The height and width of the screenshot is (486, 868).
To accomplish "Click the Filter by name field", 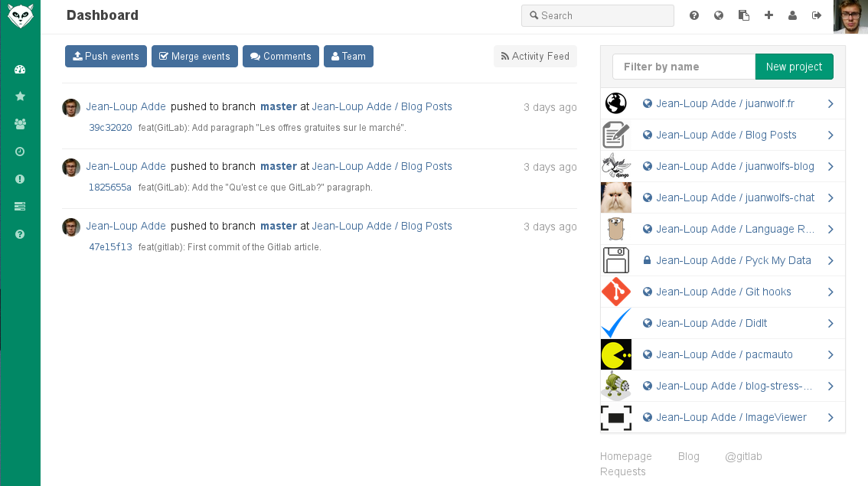I will tap(684, 67).
